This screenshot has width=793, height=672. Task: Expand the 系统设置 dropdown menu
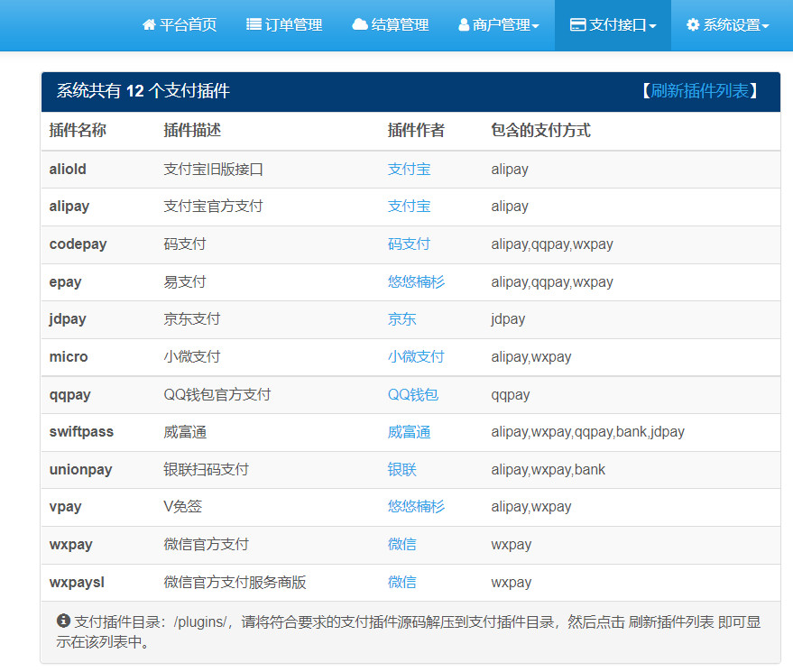(728, 24)
